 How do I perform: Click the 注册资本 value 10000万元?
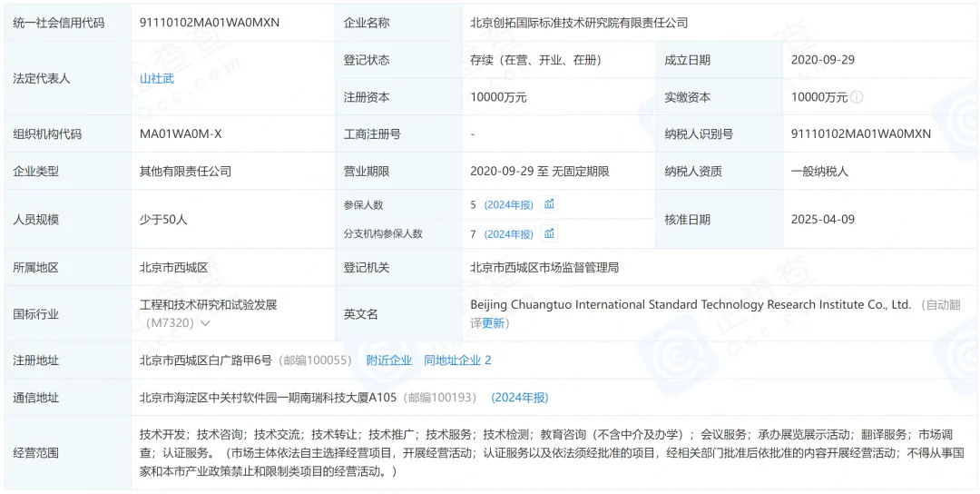pyautogui.click(x=499, y=97)
